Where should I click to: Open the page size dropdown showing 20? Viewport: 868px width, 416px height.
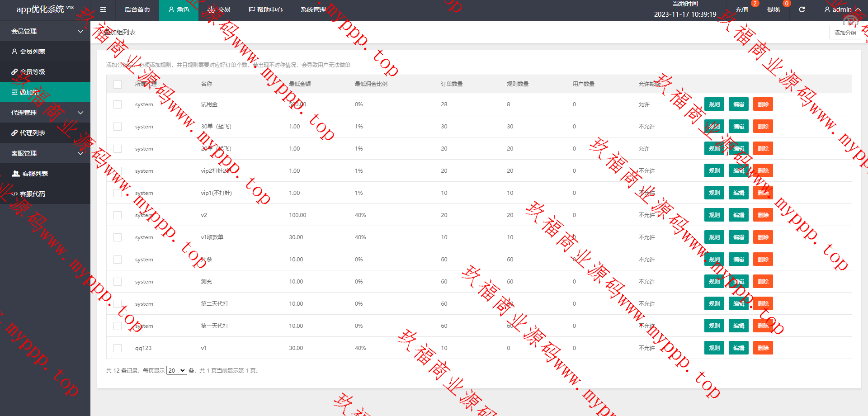coord(176,370)
